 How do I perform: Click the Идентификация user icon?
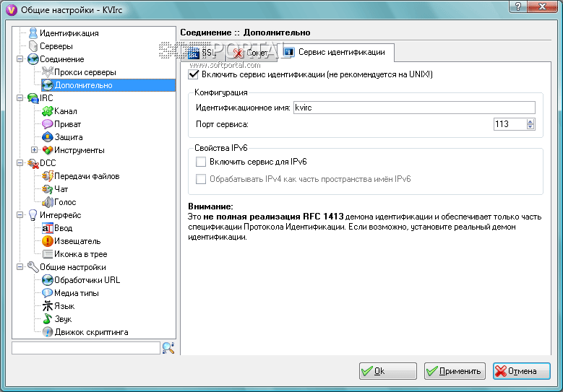coord(33,33)
